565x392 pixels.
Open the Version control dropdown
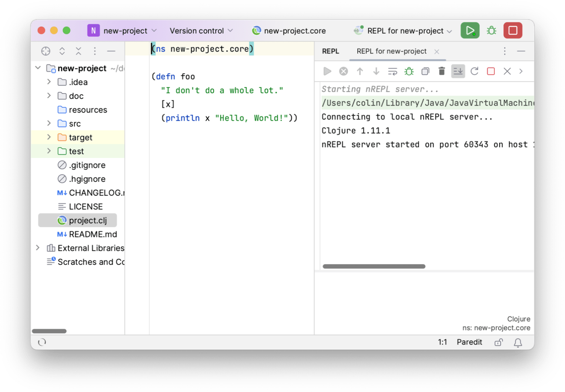point(201,31)
